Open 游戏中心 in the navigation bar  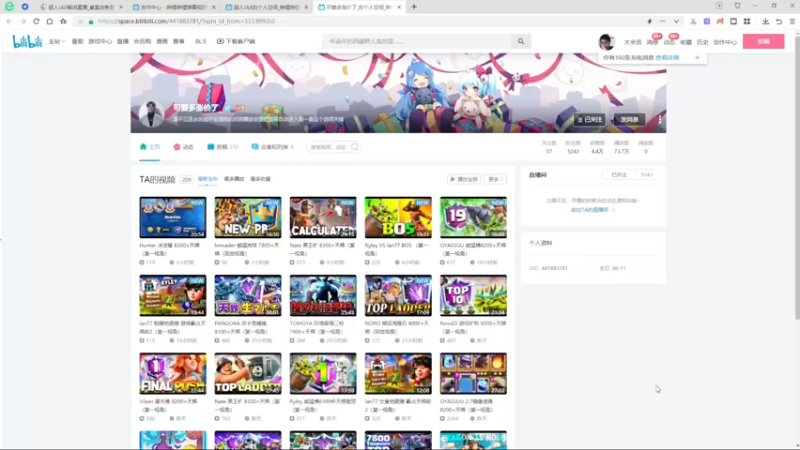click(100, 41)
